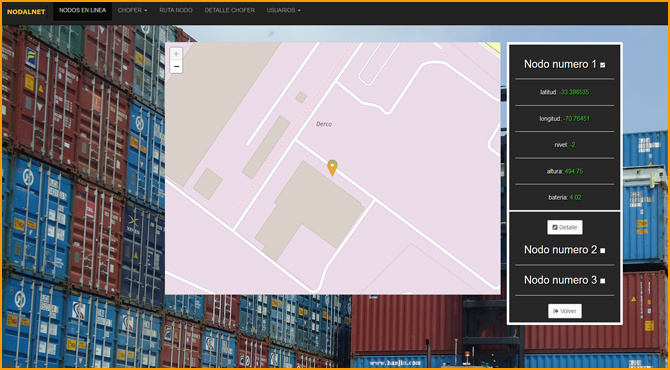Open the USUARIOS dropdown menu
The width and height of the screenshot is (670, 370).
(x=283, y=10)
